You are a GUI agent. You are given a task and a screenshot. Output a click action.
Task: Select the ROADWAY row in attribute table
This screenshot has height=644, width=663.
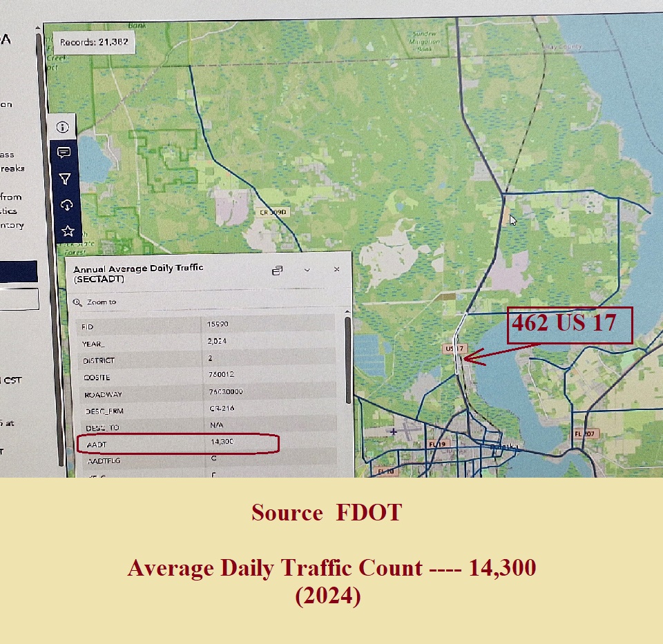tap(207, 393)
